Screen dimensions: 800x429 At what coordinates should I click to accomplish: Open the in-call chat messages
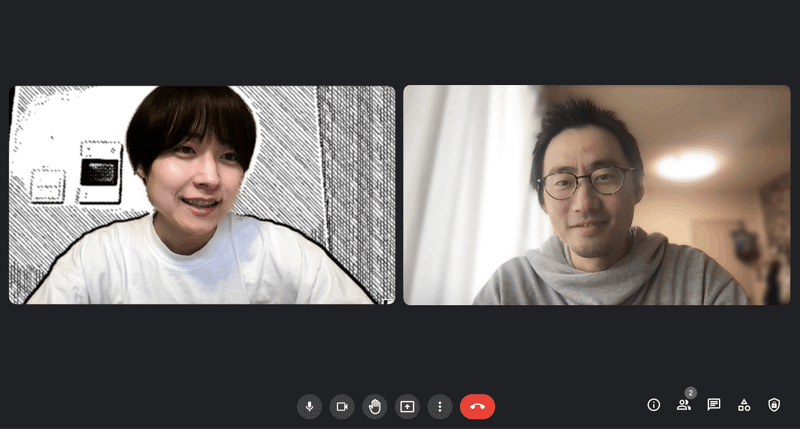714,405
